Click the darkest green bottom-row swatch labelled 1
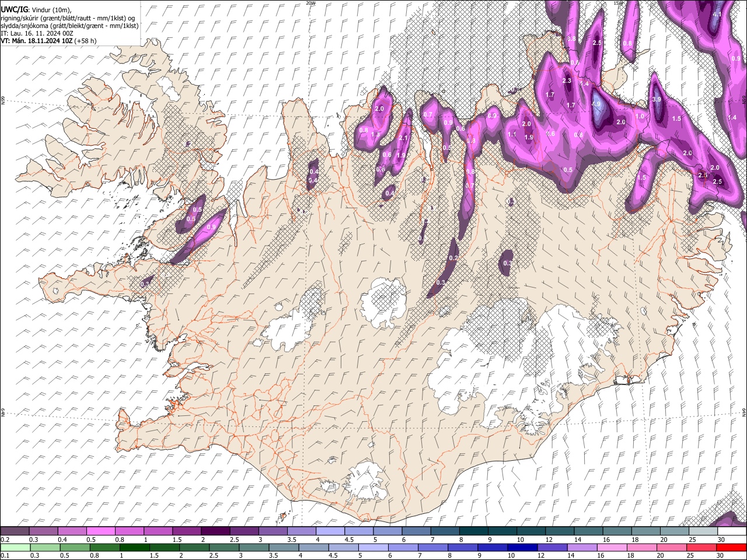The image size is (747, 560). click(134, 547)
